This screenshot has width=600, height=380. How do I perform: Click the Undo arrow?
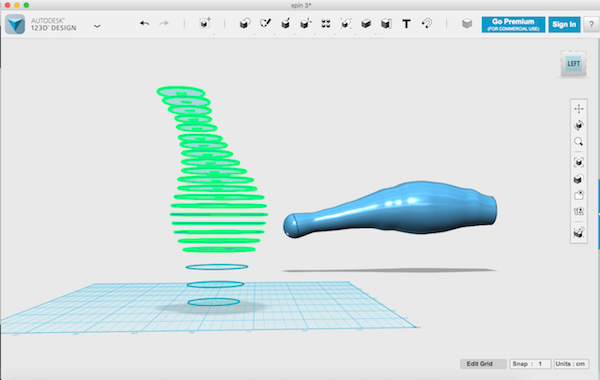(145, 24)
